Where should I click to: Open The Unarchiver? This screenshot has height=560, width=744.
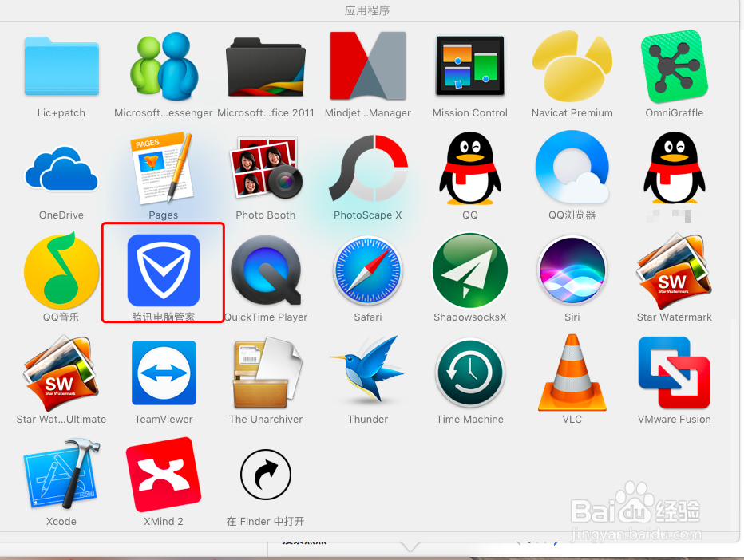(266, 373)
